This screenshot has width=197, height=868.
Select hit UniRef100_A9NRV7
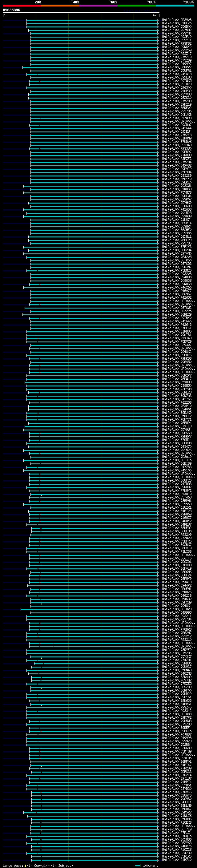[177, 436]
